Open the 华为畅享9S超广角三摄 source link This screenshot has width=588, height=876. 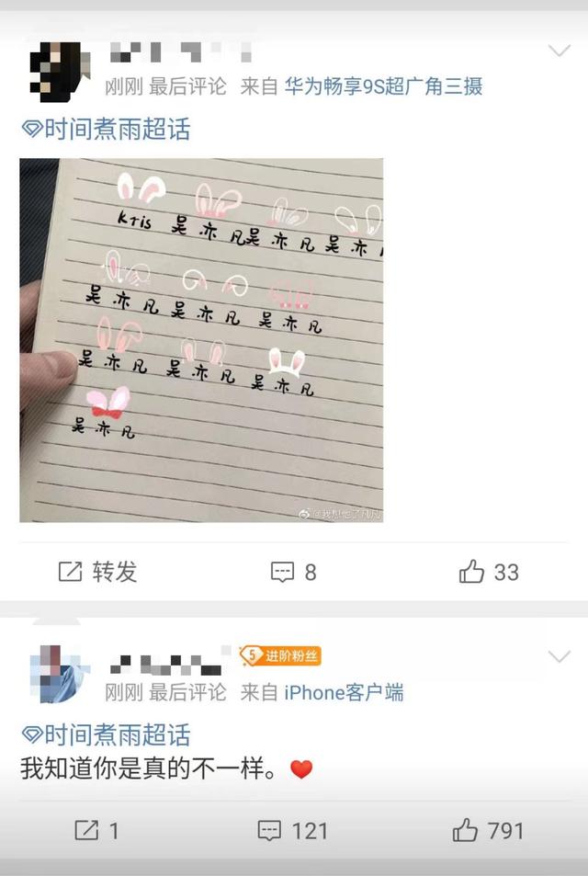coord(383,86)
